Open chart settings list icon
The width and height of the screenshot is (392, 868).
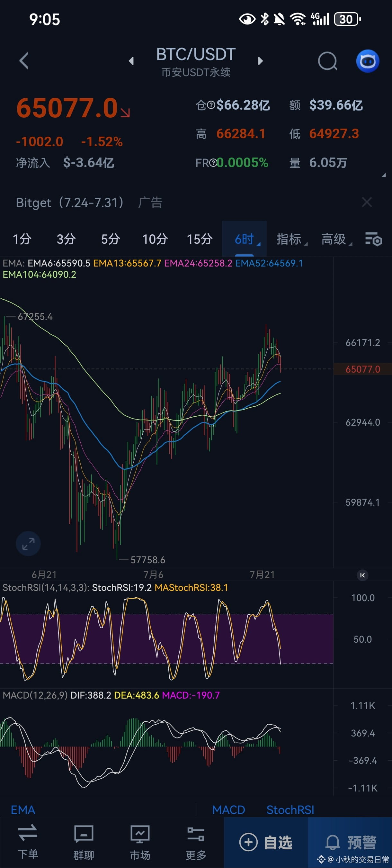pyautogui.click(x=373, y=239)
